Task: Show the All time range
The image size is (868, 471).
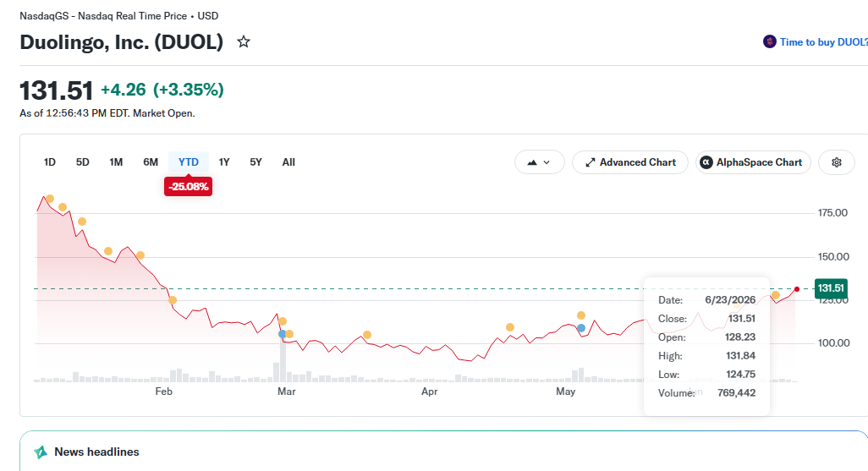Action: tap(288, 162)
